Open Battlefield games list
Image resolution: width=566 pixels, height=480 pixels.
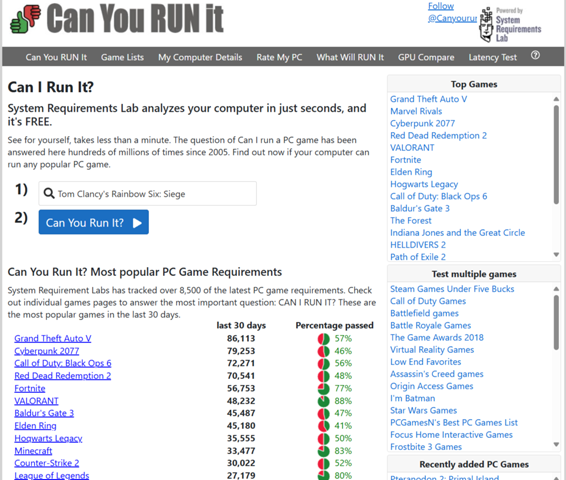click(x=424, y=313)
